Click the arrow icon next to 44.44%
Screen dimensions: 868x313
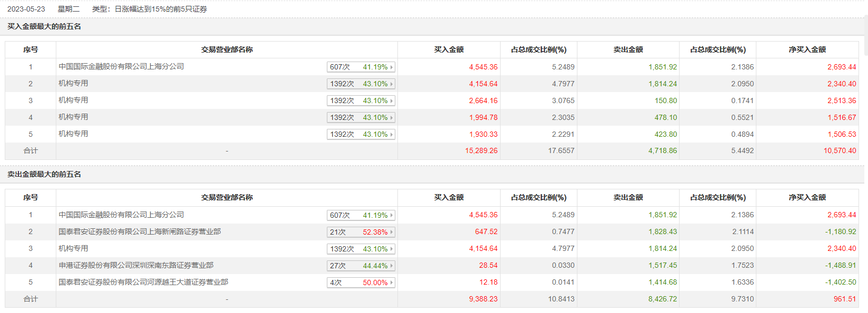coord(392,266)
